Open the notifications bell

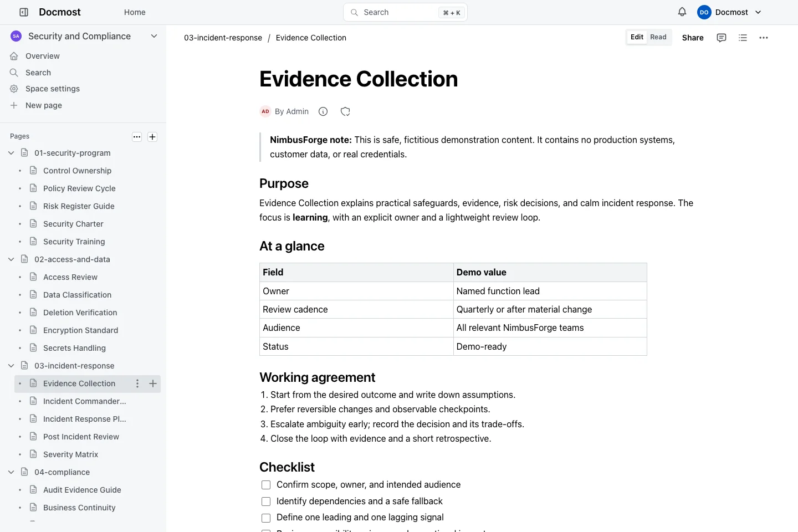point(682,12)
